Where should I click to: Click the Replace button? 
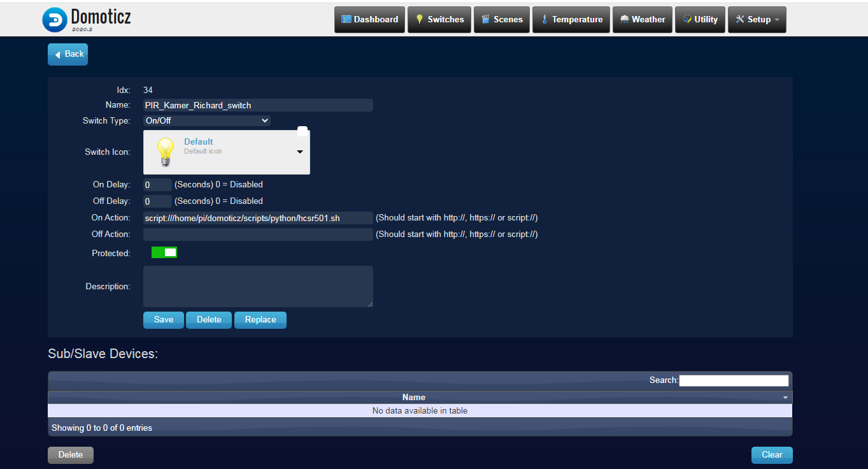[260, 320]
